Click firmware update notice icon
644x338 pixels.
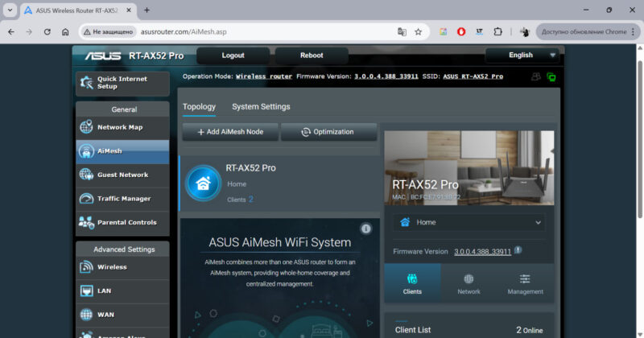[x=518, y=249]
